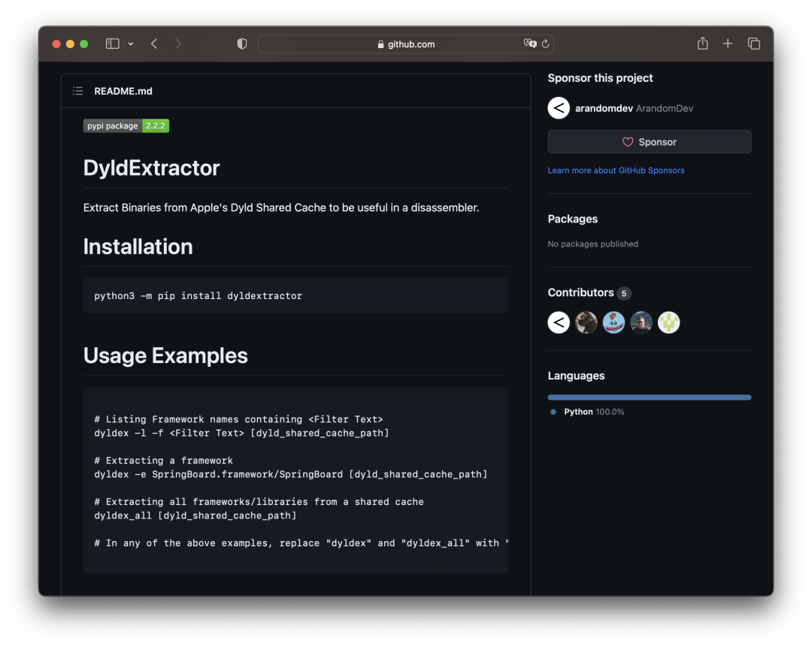Open a new tab

coord(728,44)
